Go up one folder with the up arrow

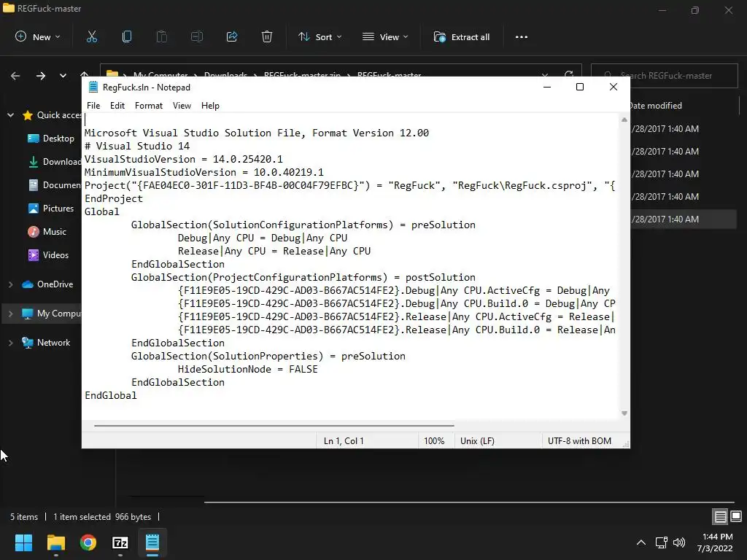pyautogui.click(x=85, y=74)
